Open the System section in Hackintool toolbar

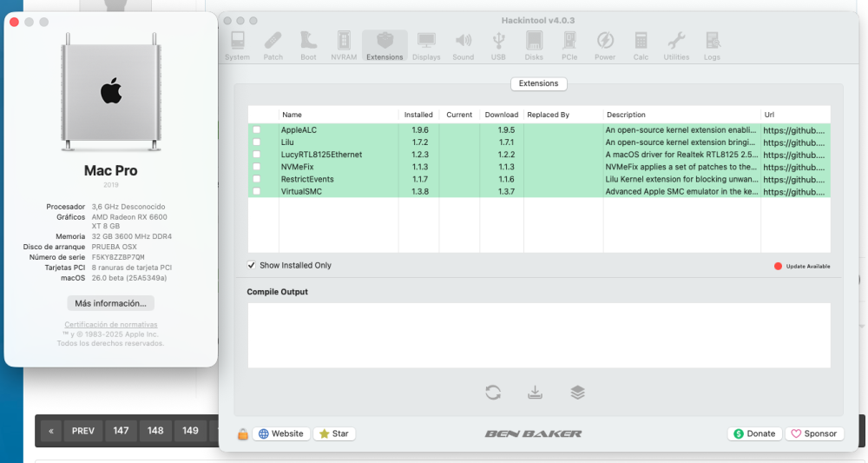pos(238,45)
